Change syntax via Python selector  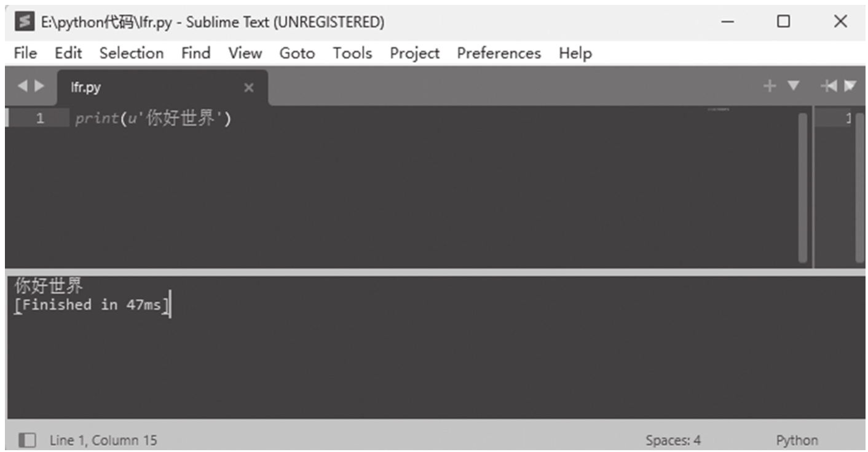click(x=797, y=440)
